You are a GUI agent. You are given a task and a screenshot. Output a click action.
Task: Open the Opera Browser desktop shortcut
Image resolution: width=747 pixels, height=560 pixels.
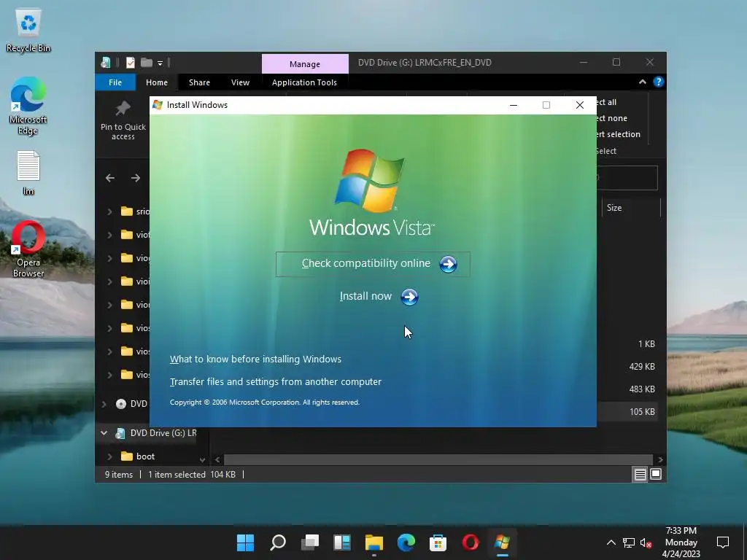tap(28, 249)
